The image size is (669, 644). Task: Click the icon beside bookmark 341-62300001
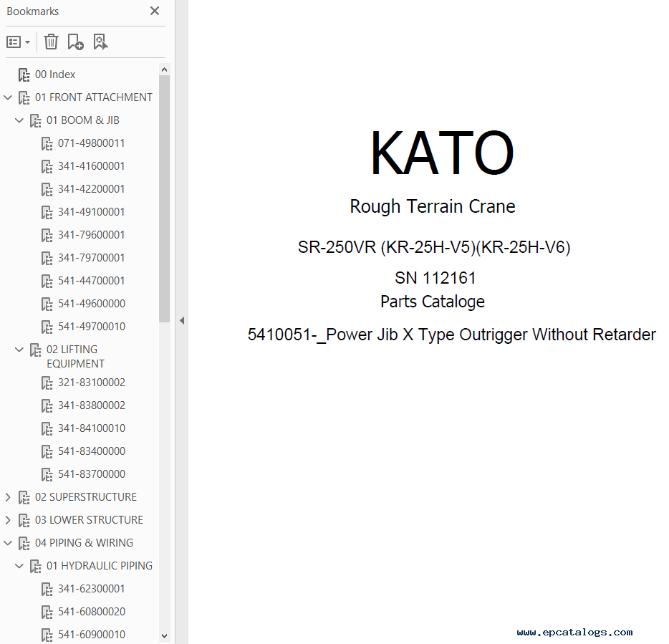(47, 590)
